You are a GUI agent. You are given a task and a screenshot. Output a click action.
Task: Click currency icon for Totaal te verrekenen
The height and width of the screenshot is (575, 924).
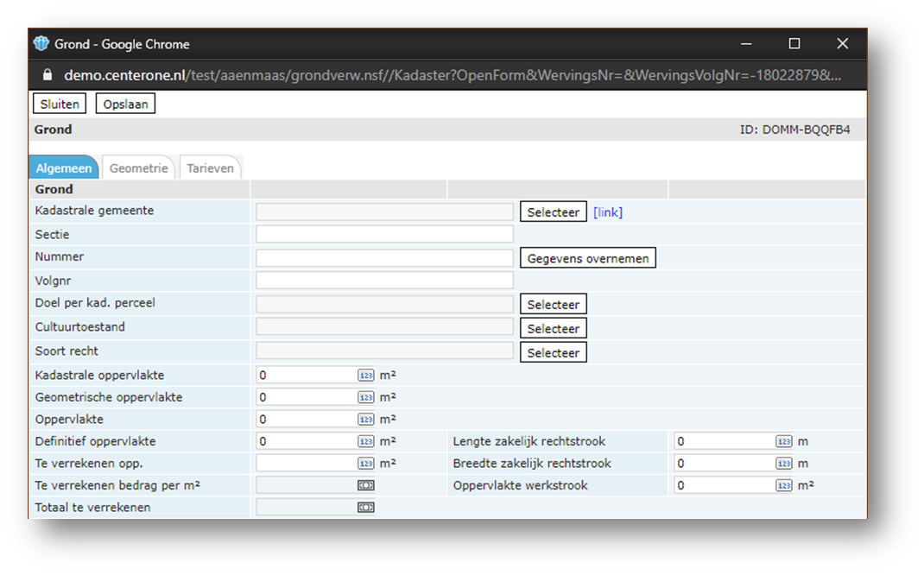click(x=366, y=508)
